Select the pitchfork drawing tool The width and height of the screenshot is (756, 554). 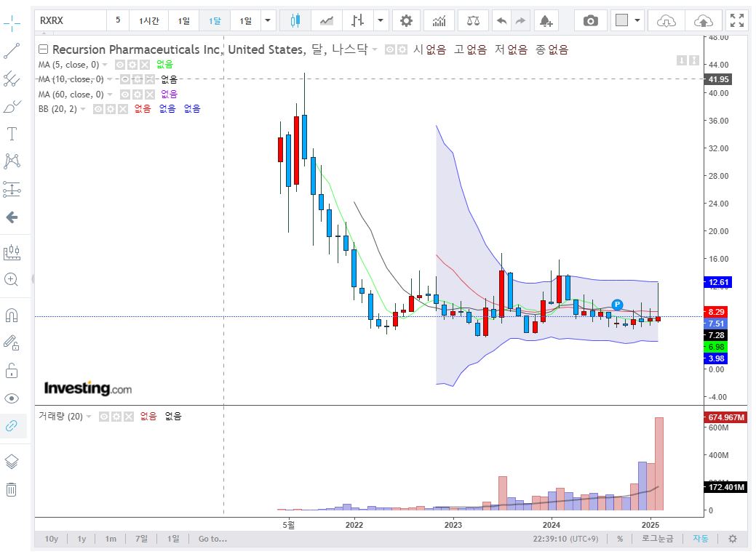coord(12,79)
